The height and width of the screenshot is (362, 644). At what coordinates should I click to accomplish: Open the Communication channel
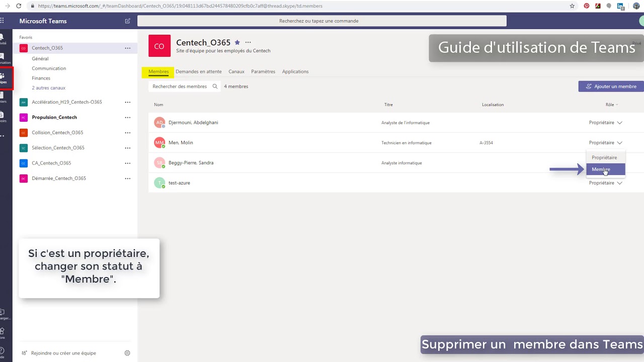[49, 68]
